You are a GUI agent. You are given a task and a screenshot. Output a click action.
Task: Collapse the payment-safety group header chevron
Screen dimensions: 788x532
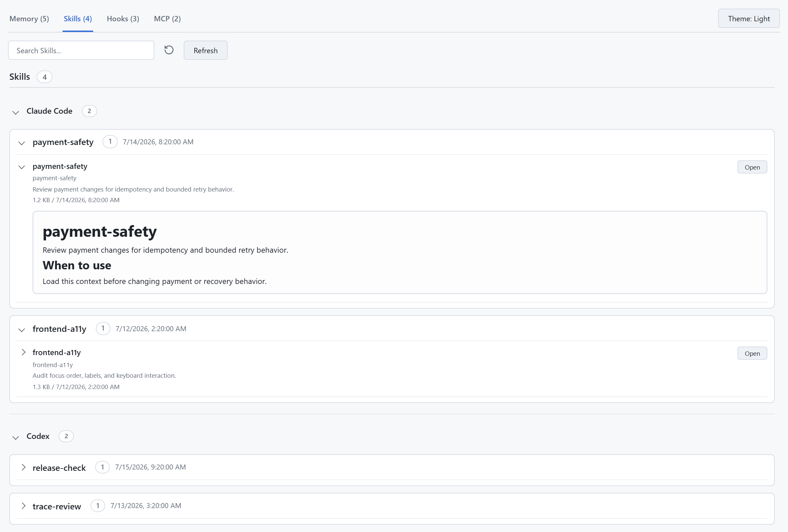(x=22, y=143)
